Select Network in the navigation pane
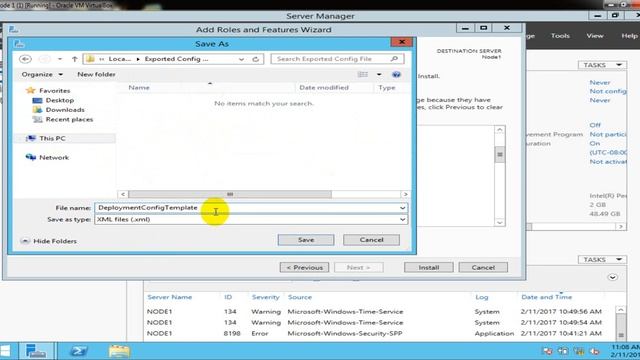The height and width of the screenshot is (360, 640). [54, 158]
